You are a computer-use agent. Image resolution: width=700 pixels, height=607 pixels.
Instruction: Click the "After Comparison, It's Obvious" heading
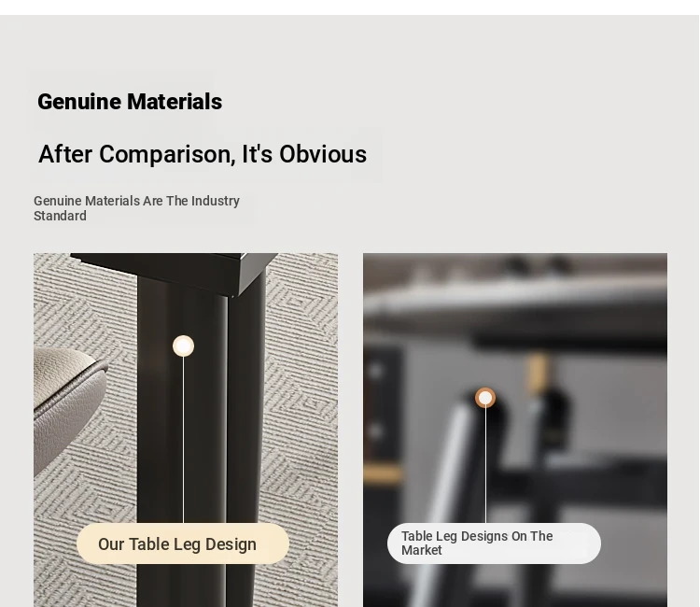pyautogui.click(x=203, y=154)
